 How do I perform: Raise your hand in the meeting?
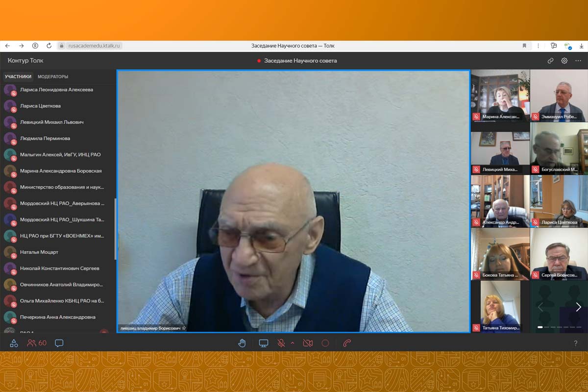pos(242,343)
